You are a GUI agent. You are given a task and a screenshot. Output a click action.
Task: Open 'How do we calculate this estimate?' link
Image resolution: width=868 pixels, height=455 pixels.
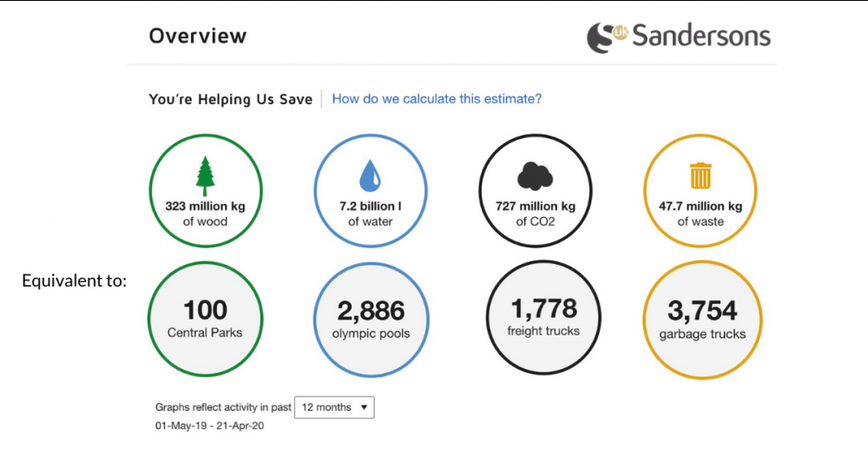[x=437, y=99]
